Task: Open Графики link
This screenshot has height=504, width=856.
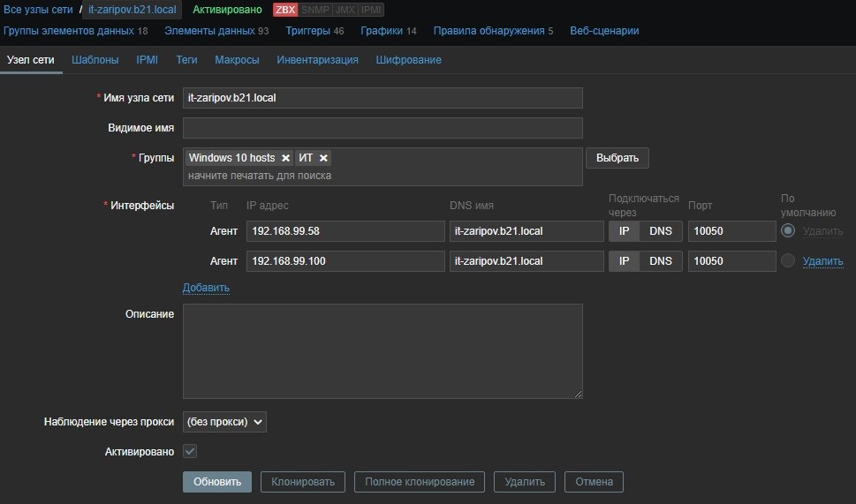Action: pos(382,31)
